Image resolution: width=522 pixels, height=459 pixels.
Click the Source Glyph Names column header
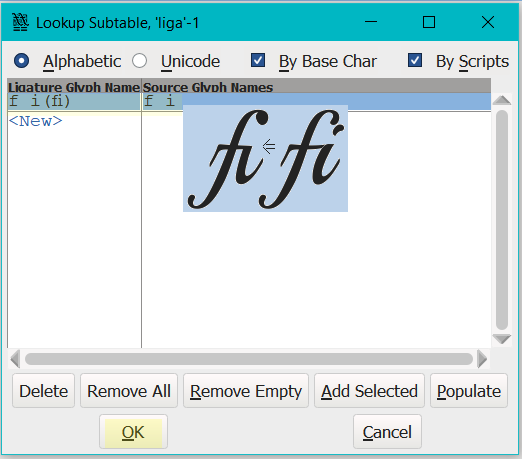pos(316,87)
